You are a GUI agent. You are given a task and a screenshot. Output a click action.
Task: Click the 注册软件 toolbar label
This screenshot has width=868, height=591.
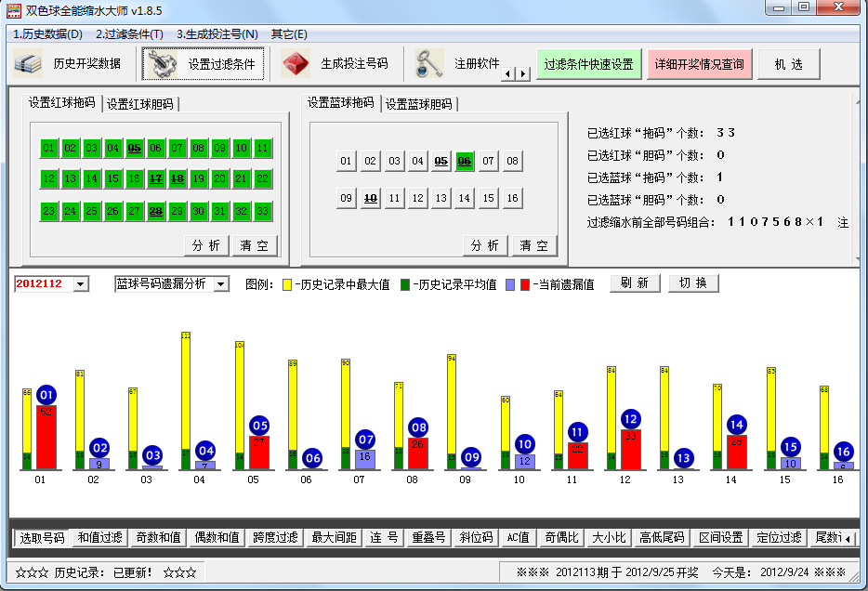pos(477,63)
